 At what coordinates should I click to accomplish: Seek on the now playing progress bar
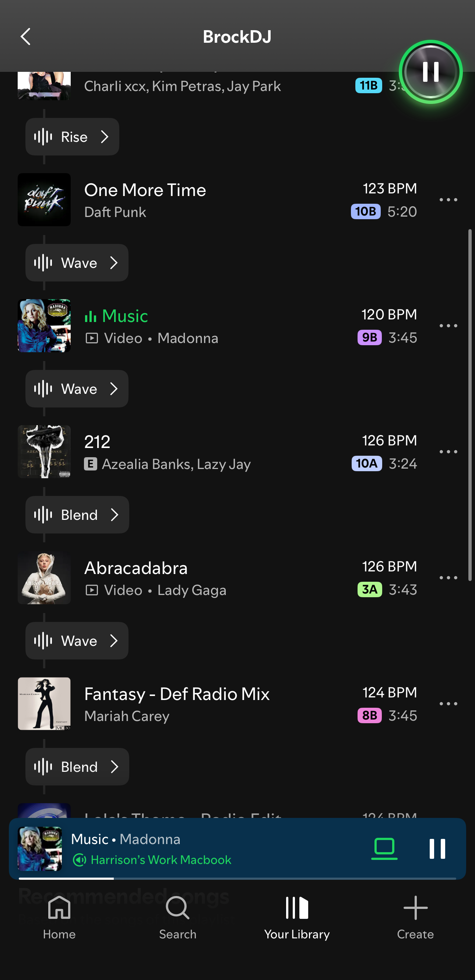(237, 878)
